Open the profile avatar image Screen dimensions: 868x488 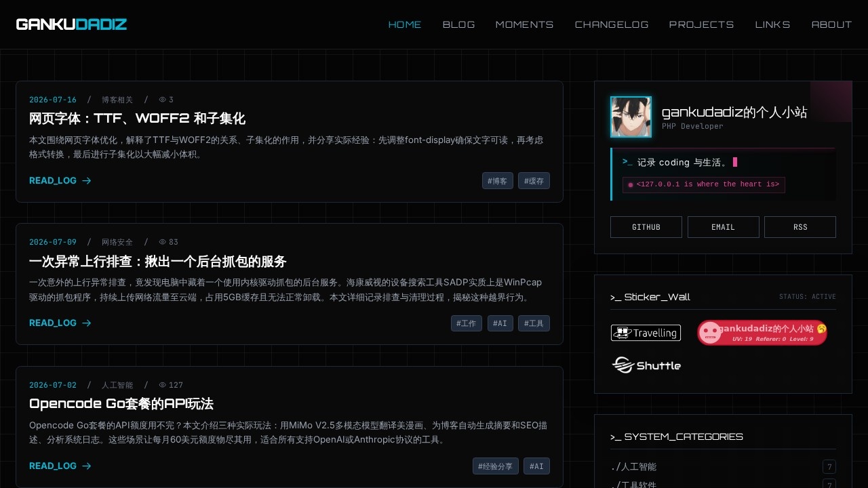click(x=631, y=117)
